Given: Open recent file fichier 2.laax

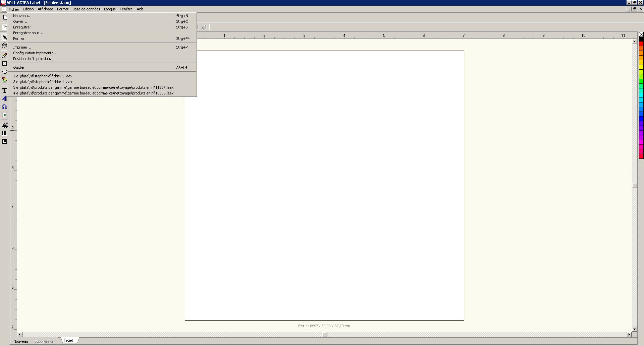Looking at the screenshot, I should [x=43, y=76].
